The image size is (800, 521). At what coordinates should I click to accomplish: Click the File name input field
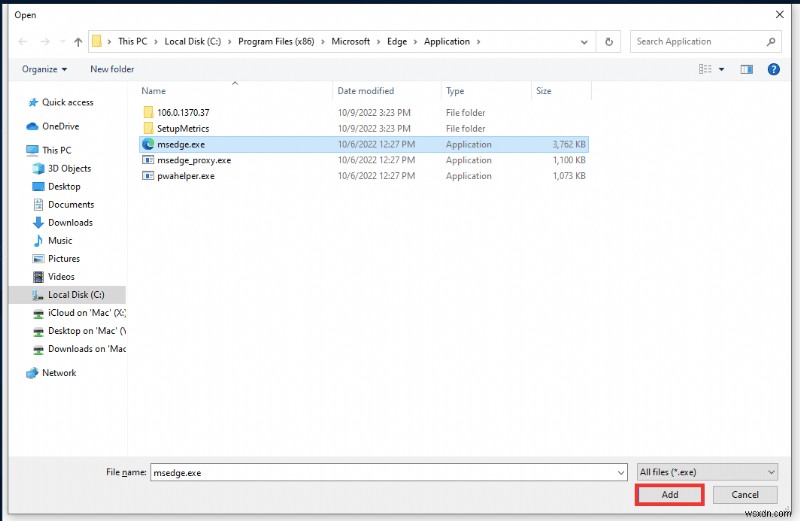(x=383, y=473)
